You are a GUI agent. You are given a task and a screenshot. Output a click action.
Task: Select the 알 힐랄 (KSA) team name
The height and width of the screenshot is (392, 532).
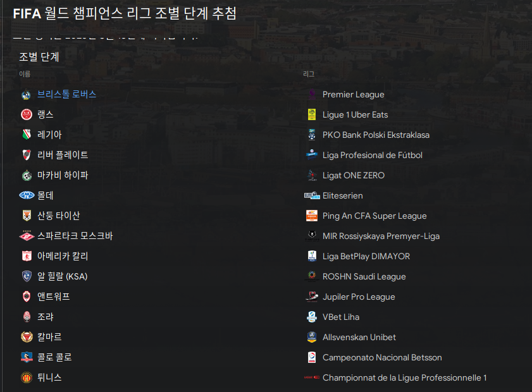tap(63, 276)
